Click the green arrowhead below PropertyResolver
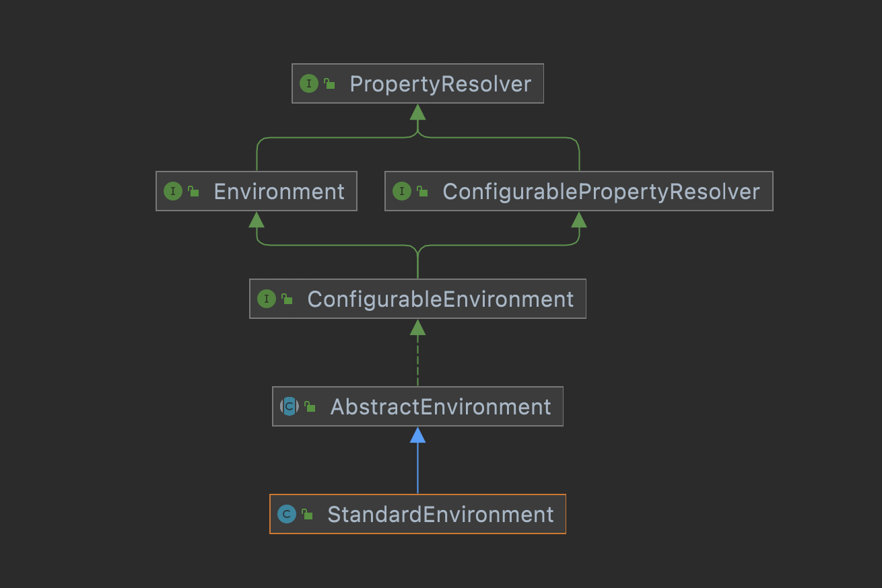This screenshot has height=588, width=882. (417, 112)
